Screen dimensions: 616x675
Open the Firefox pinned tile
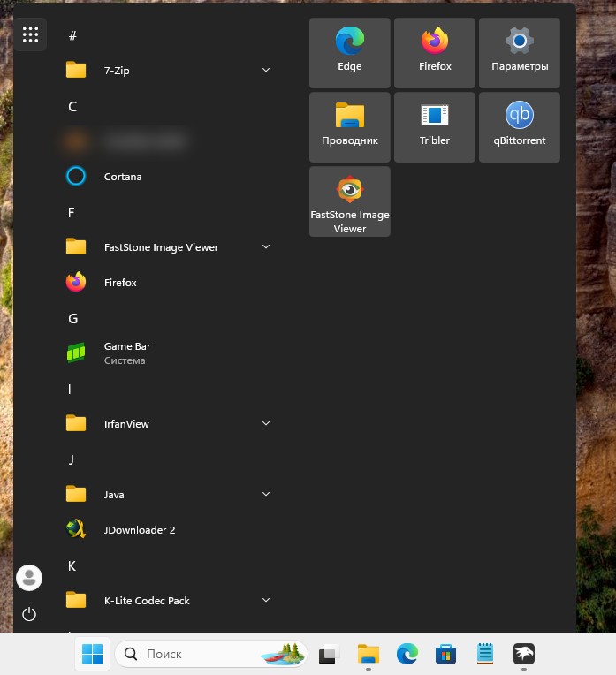[435, 53]
